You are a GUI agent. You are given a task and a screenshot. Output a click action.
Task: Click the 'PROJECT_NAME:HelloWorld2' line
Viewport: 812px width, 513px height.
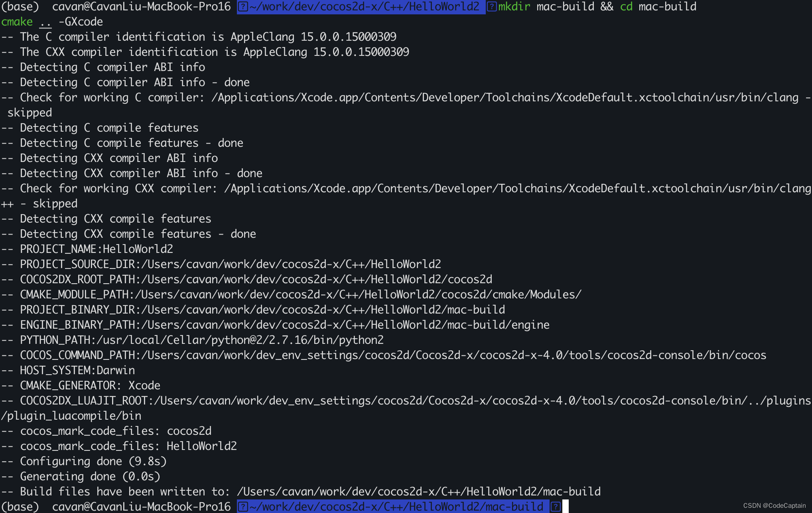(x=87, y=249)
